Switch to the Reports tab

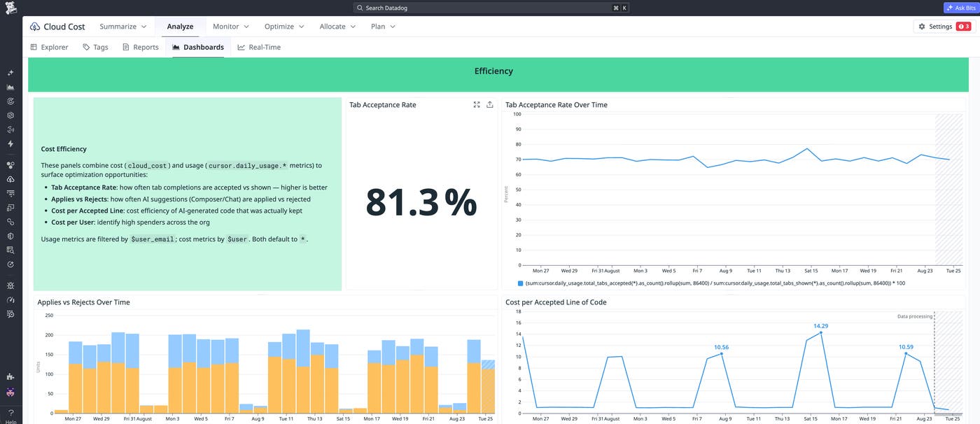pyautogui.click(x=141, y=47)
